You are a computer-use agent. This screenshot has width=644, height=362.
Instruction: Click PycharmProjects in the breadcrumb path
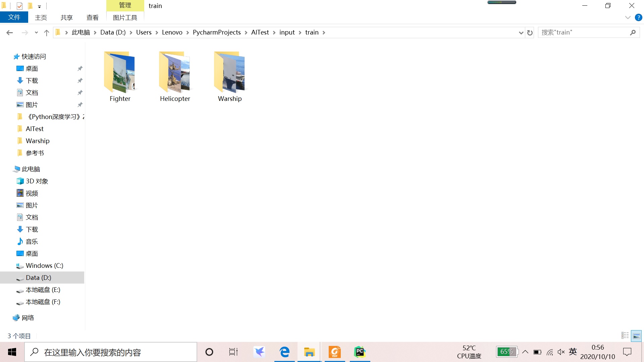point(217,33)
